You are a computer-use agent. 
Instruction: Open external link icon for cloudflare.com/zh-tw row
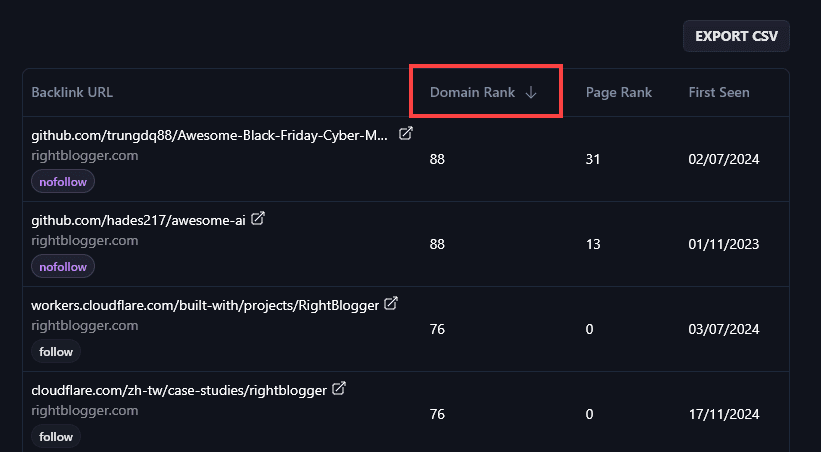339,389
